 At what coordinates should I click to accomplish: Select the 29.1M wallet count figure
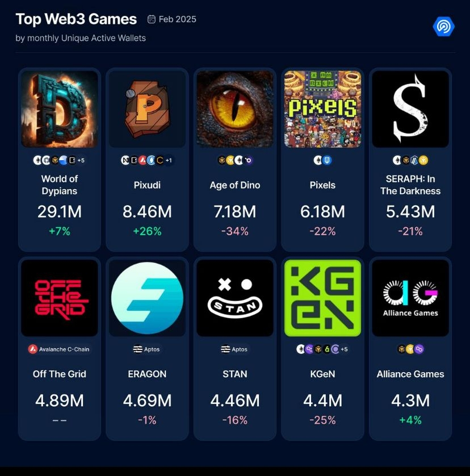(x=60, y=212)
